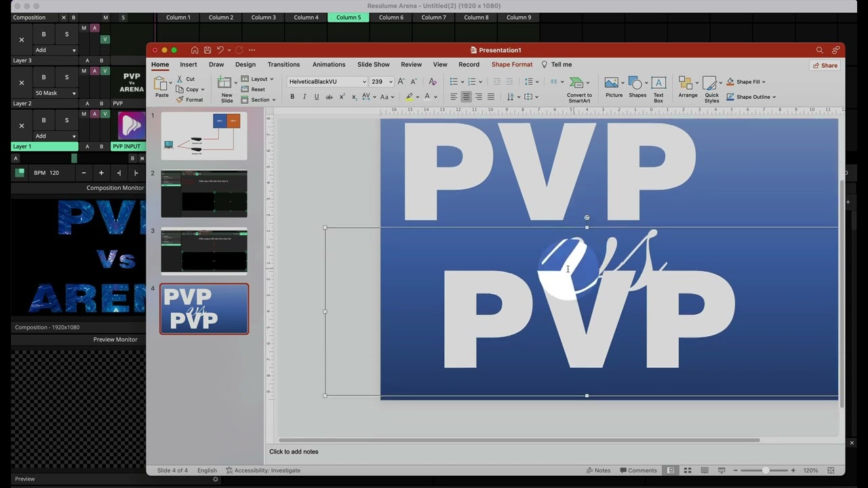Expand the slide Layout dropdown
The image size is (868, 488).
coord(257,79)
